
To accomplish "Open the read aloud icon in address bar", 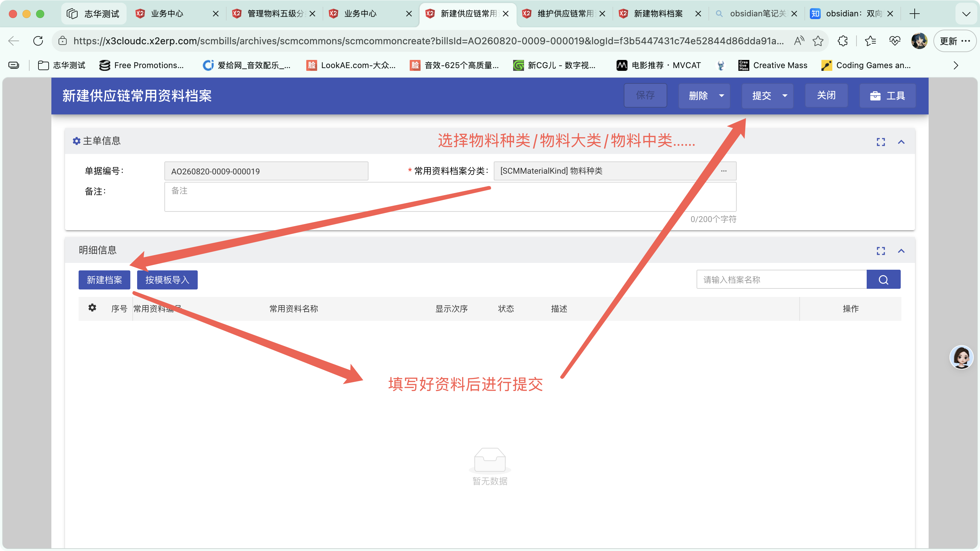I will (x=799, y=41).
